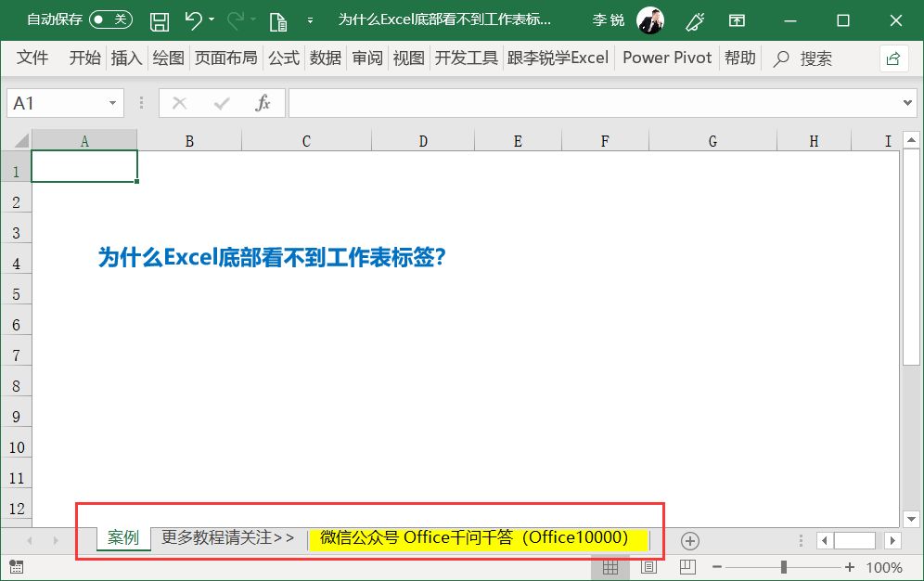Switch to Page Layout view icon
The height and width of the screenshot is (581, 924).
649,566
